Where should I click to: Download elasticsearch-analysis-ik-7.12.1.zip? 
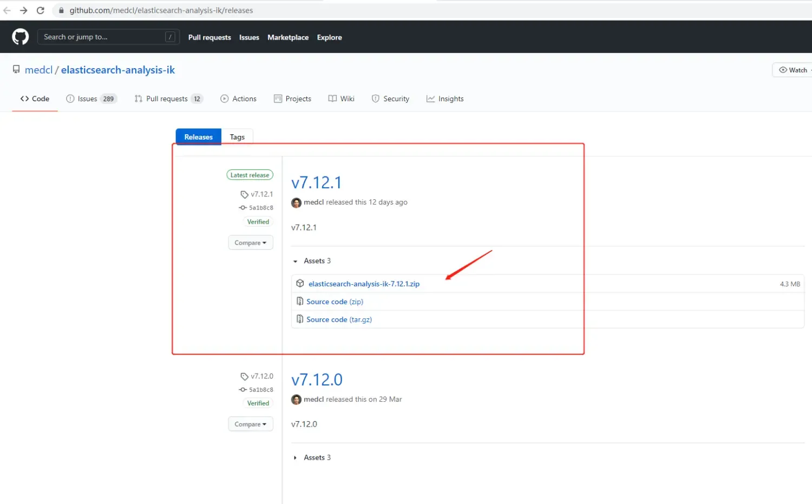pyautogui.click(x=363, y=283)
